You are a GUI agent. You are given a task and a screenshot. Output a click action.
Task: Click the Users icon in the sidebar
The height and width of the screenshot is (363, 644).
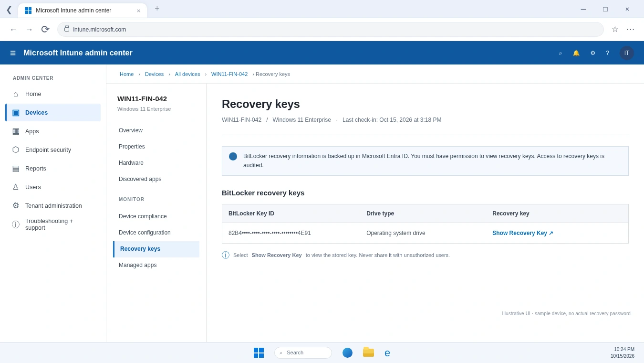click(16, 187)
